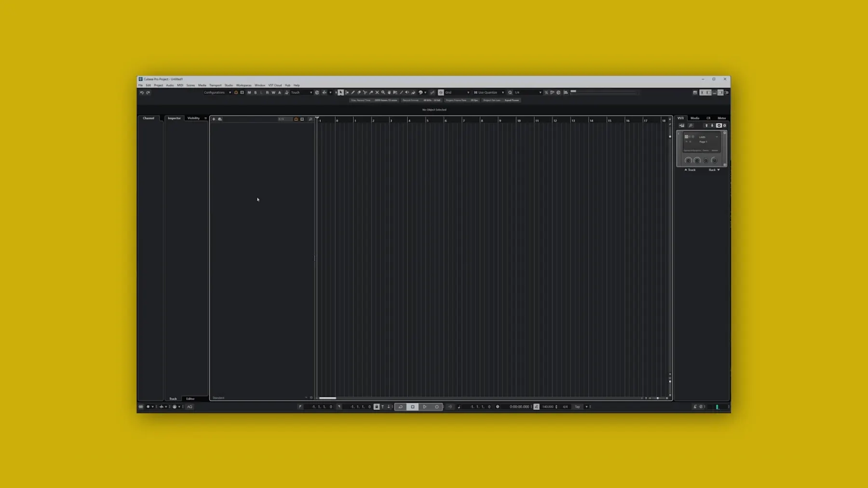The image size is (868, 488).
Task: Open the Workspaces menu
Action: [244, 85]
